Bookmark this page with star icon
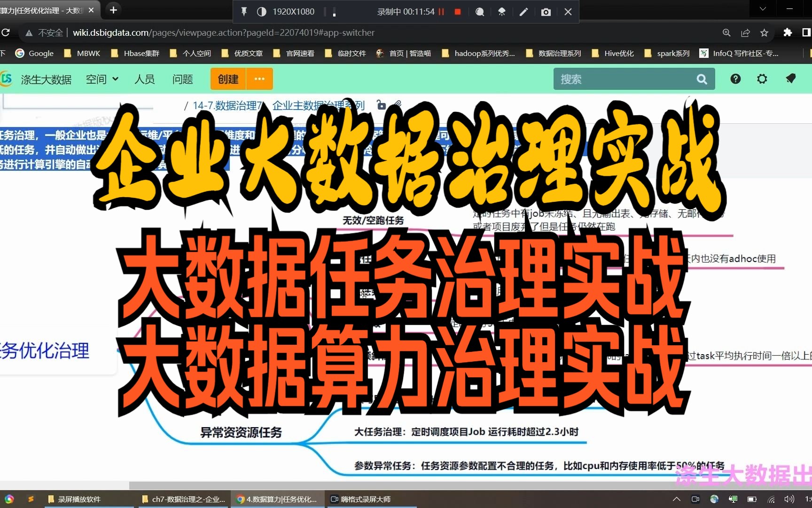Screen dimensions: 812x508 click(764, 32)
